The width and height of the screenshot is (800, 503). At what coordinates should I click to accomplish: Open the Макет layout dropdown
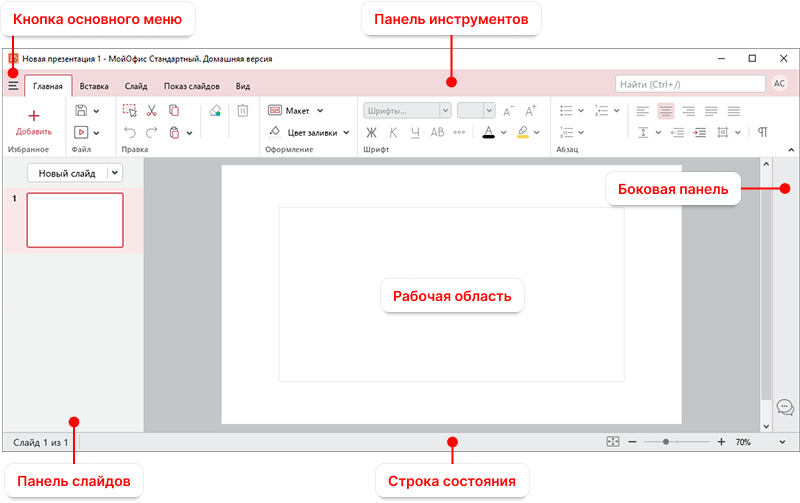coord(297,111)
